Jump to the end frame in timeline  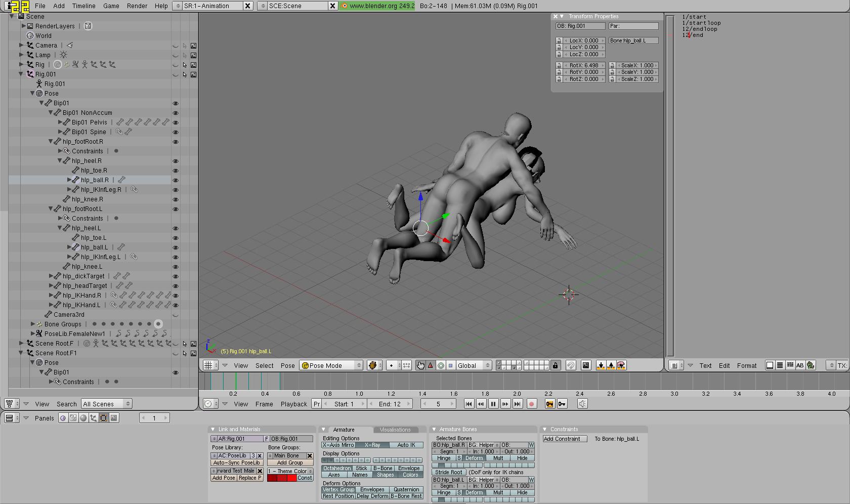tap(517, 404)
